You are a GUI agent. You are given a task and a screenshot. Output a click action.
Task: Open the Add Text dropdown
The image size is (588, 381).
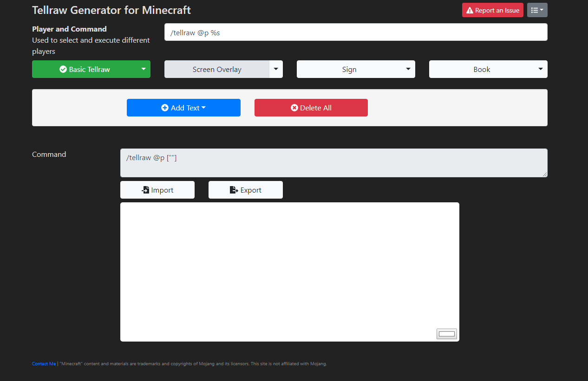click(x=183, y=108)
